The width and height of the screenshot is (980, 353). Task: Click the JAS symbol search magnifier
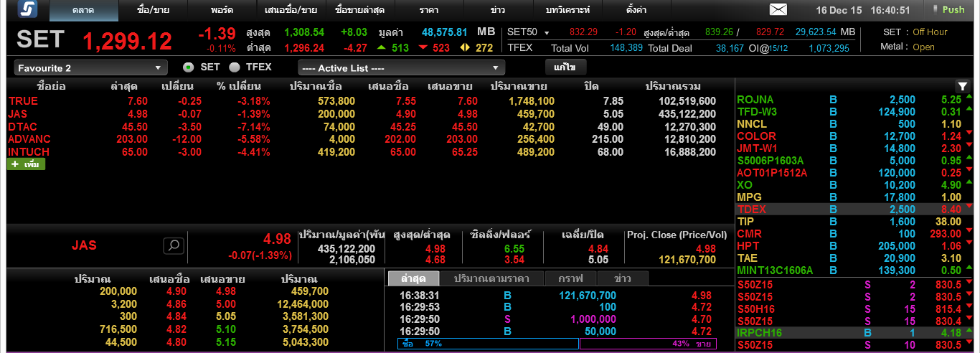click(173, 245)
